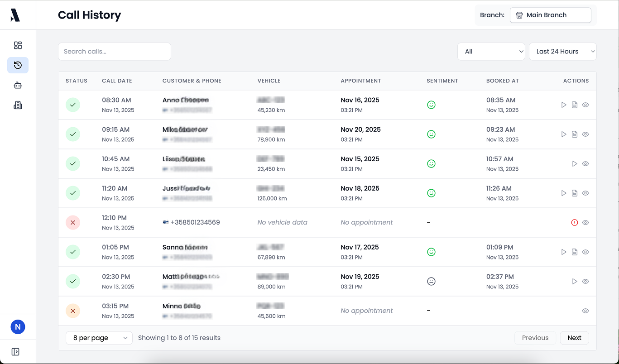Viewport: 619px width, 364px height.
Task: Click the Previous pagination button
Action: pyautogui.click(x=535, y=338)
